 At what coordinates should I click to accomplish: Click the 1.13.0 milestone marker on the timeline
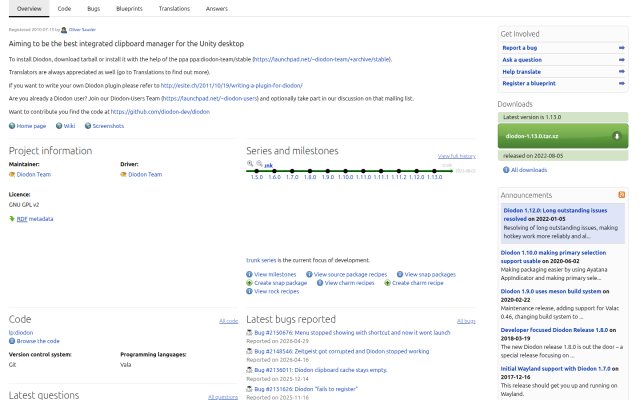434,171
